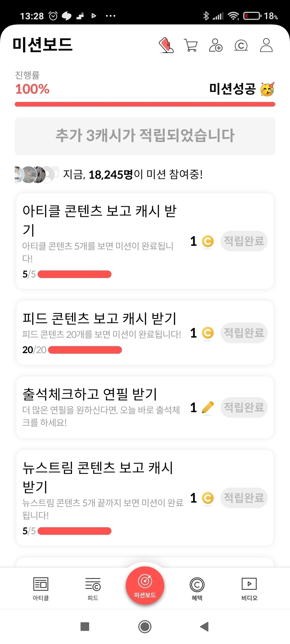
Task: Tap 적립완료 button for 피드 콘텐츠 mission
Action: (x=244, y=333)
